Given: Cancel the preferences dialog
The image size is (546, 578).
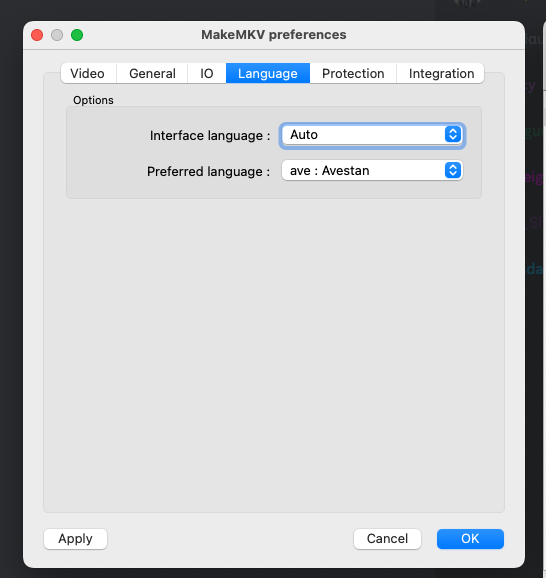Looking at the screenshot, I should pyautogui.click(x=387, y=539).
